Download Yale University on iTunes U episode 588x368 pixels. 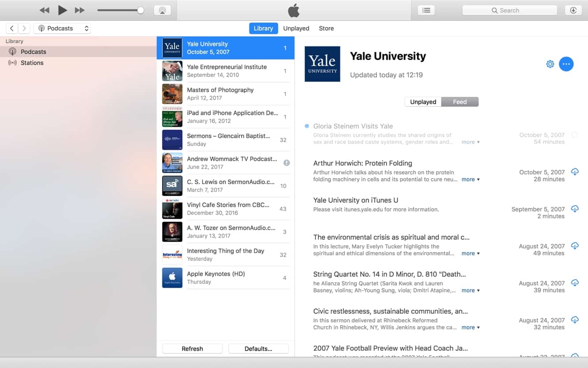pos(575,209)
